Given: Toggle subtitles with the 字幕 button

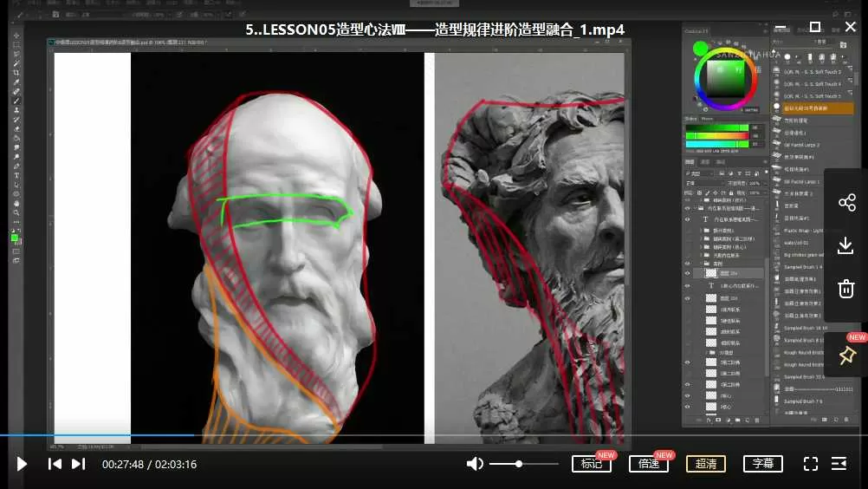Looking at the screenshot, I should [x=762, y=464].
